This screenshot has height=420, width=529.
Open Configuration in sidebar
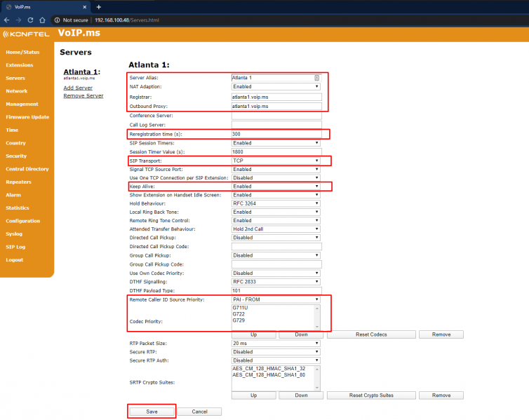tap(23, 221)
